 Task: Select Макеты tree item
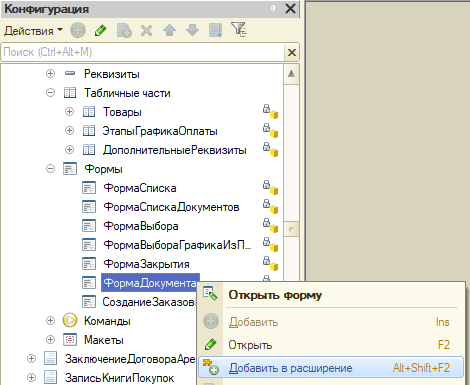104,340
